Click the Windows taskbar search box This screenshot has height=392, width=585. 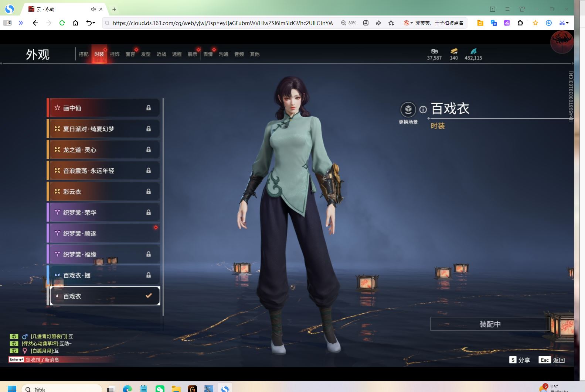tap(62, 389)
